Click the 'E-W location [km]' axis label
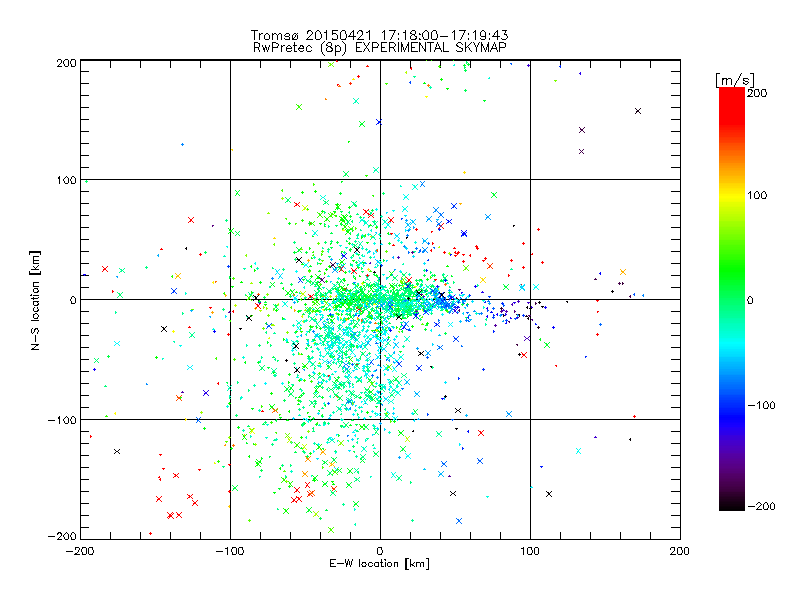Screen dimensions: 800x600 (379, 563)
